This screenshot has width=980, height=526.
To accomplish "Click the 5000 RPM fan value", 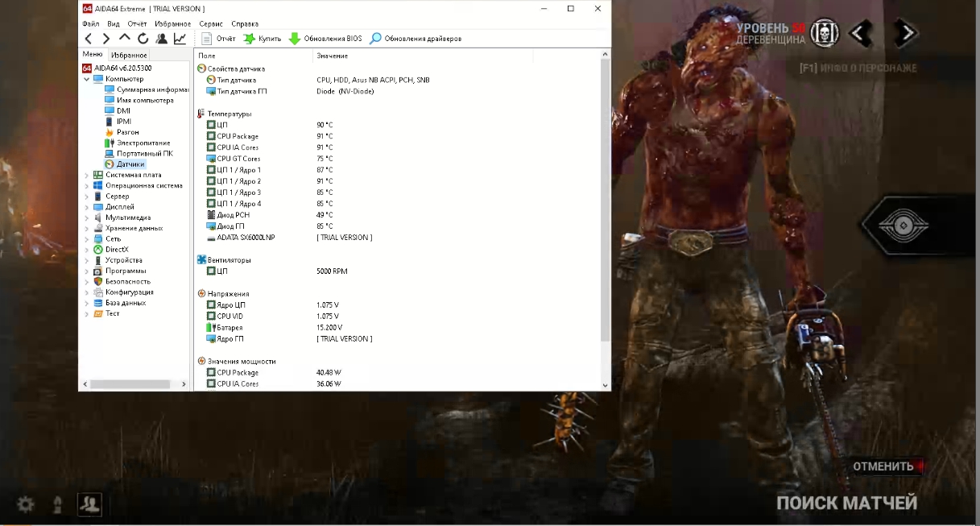I will click(x=332, y=271).
